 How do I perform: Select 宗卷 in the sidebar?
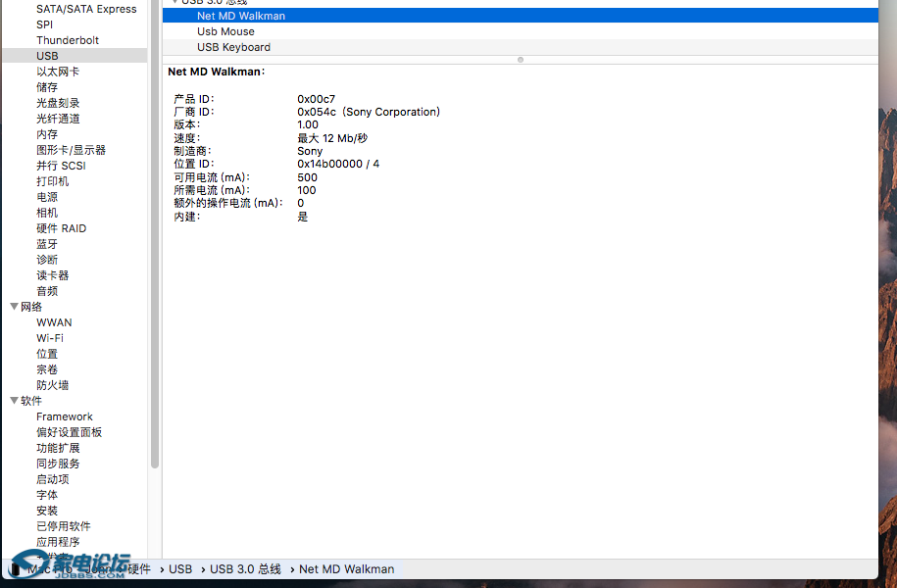(47, 369)
